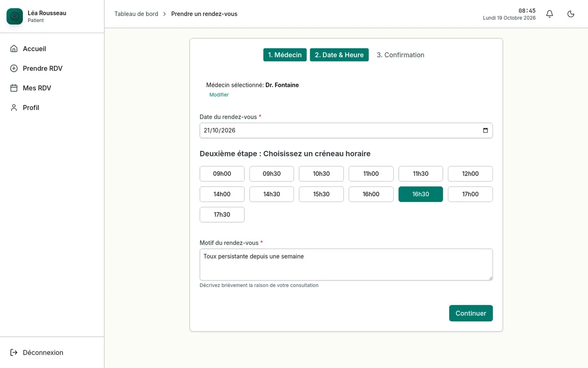Click the breadcrumb chevron separator

tap(164, 14)
